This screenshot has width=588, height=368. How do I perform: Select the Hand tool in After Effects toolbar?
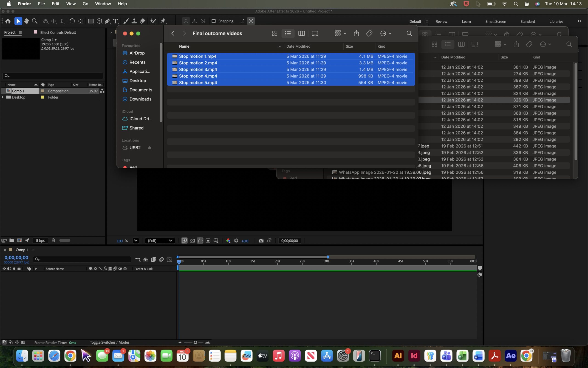pos(26,21)
